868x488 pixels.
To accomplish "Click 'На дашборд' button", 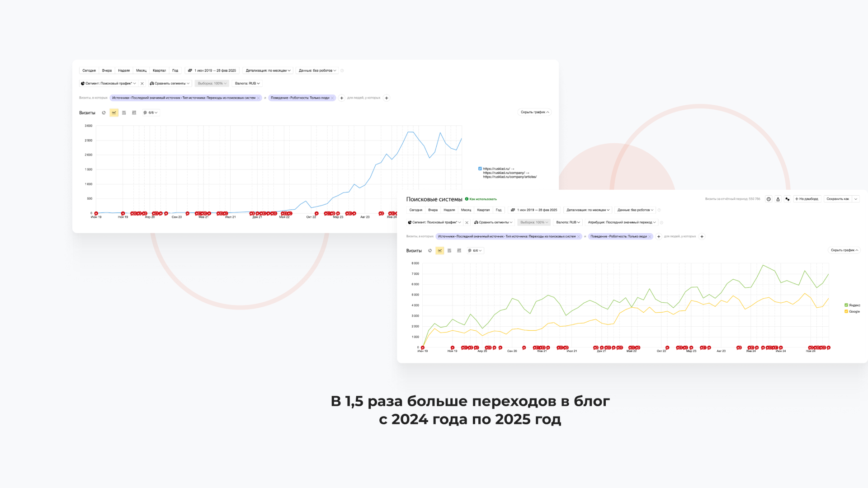I will pos(807,199).
